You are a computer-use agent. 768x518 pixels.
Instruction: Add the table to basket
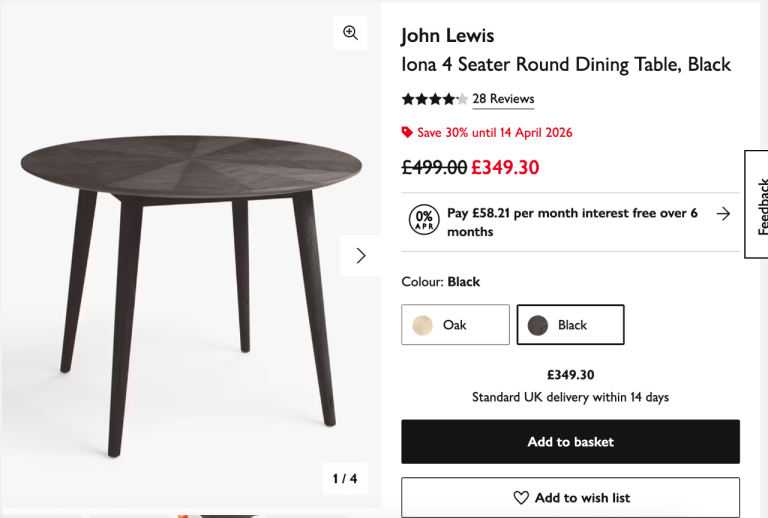click(570, 442)
